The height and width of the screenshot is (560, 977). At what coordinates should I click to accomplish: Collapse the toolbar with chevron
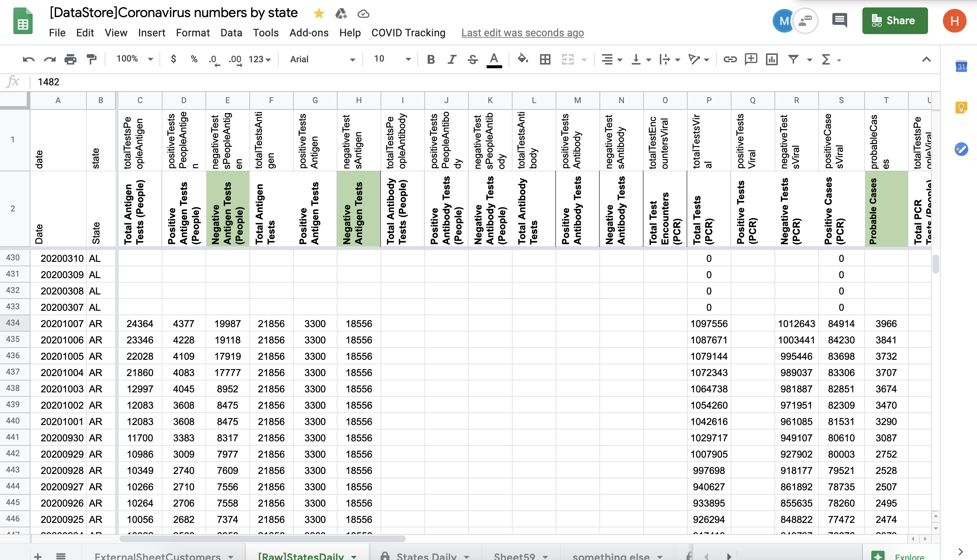coord(926,59)
